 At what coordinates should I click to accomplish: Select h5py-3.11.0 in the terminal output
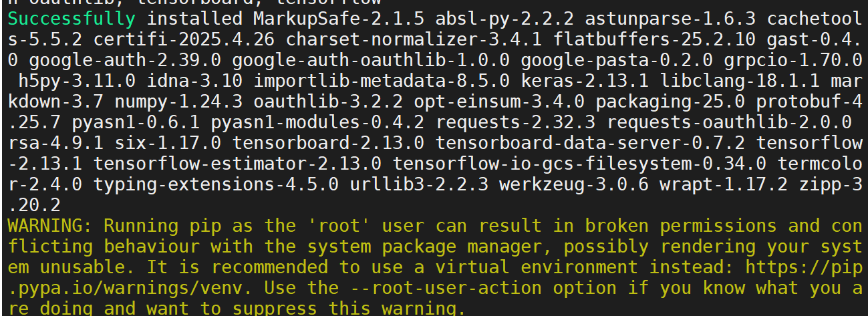pyautogui.click(x=74, y=81)
